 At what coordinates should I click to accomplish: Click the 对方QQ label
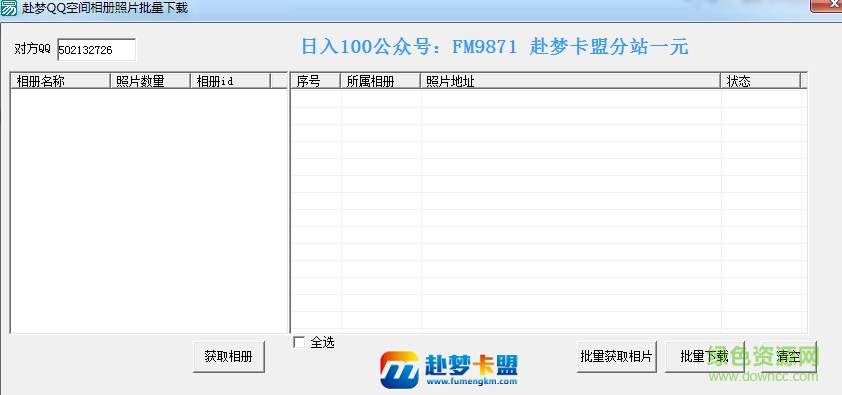click(32, 49)
